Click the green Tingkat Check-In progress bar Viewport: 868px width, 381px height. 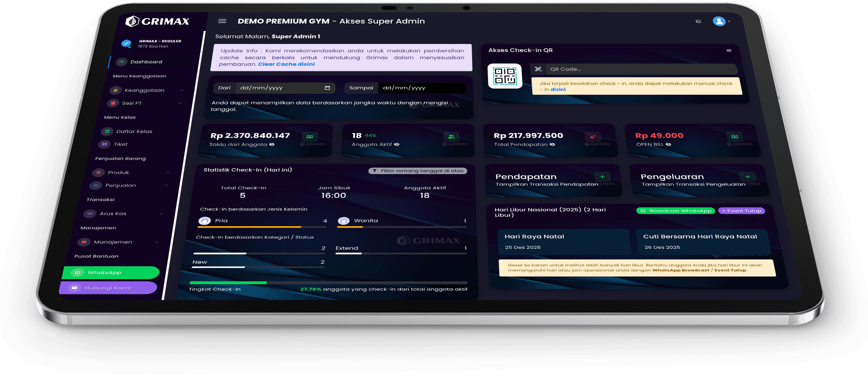(x=228, y=283)
